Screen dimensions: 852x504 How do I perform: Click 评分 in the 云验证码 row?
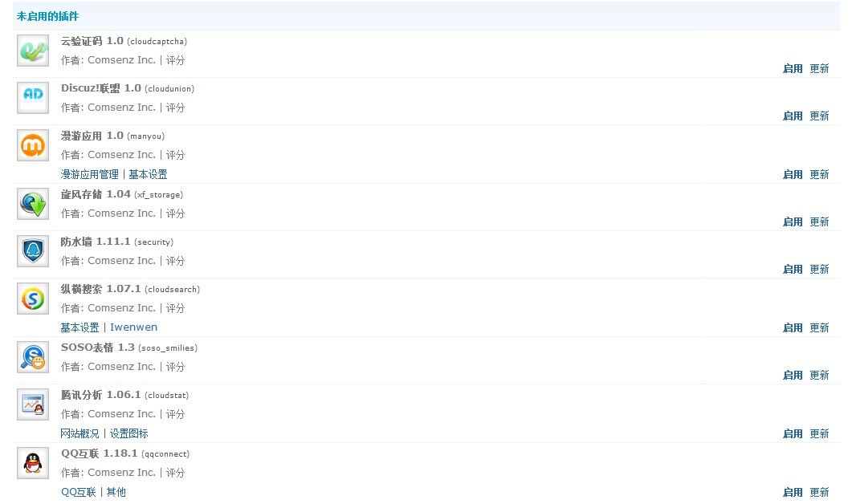pos(175,60)
